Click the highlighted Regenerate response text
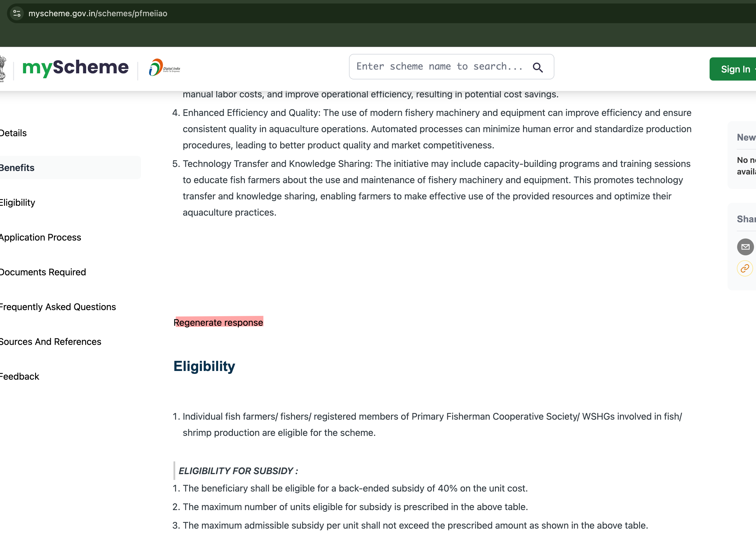 (x=218, y=322)
